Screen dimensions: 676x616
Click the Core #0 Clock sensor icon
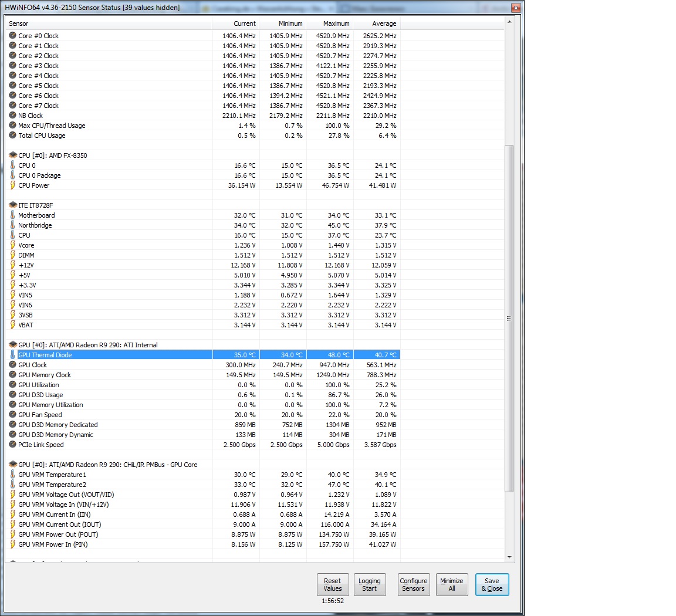tap(12, 35)
